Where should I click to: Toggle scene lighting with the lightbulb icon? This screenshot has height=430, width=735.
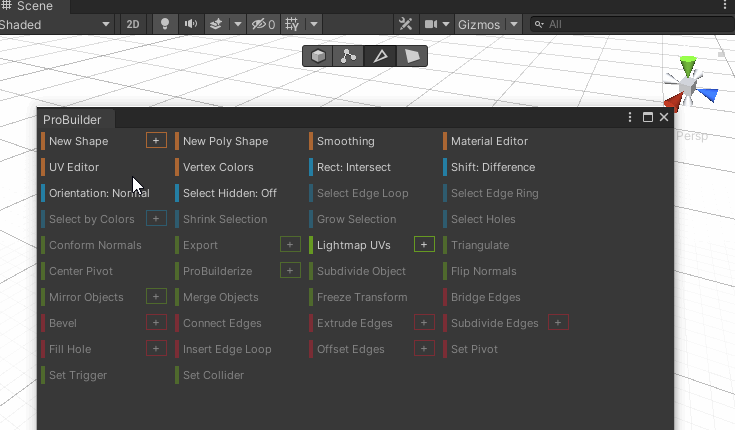pyautogui.click(x=166, y=24)
